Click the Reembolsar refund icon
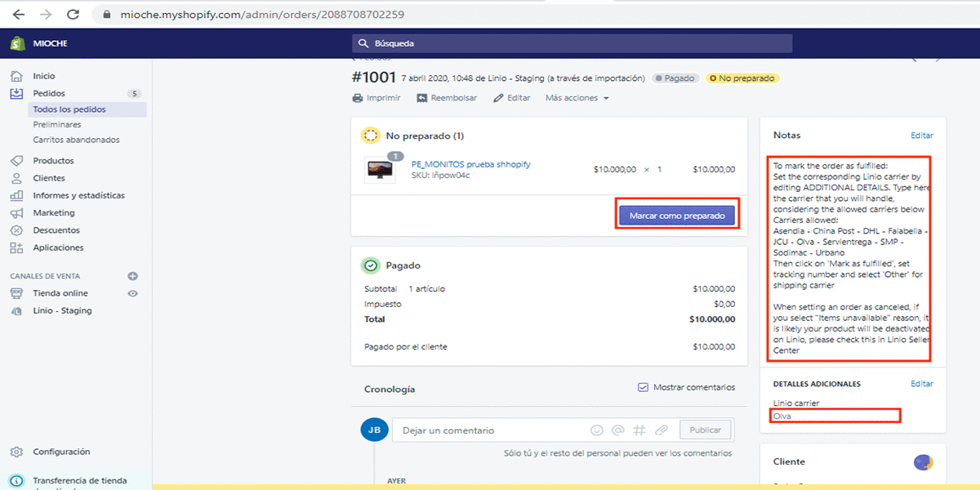980x490 pixels. [x=422, y=98]
